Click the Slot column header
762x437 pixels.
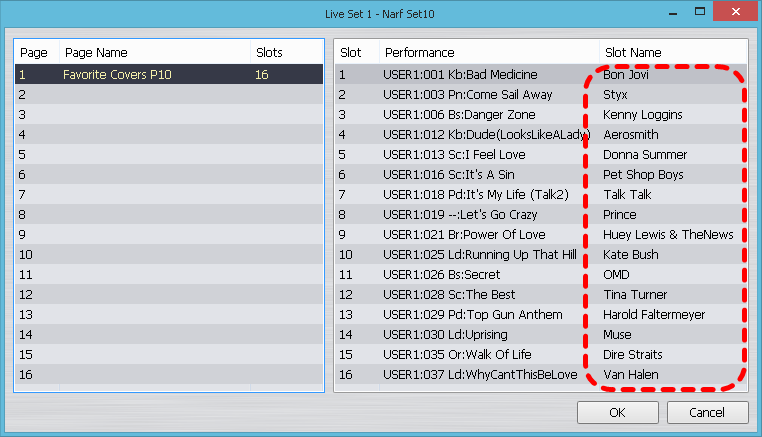[x=357, y=52]
